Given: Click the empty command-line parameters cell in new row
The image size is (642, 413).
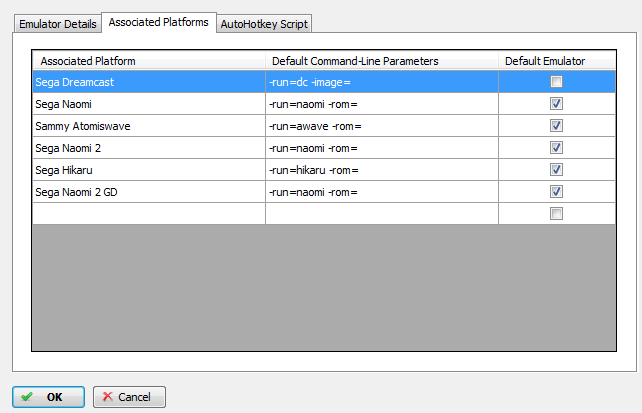Looking at the screenshot, I should pyautogui.click(x=382, y=214).
